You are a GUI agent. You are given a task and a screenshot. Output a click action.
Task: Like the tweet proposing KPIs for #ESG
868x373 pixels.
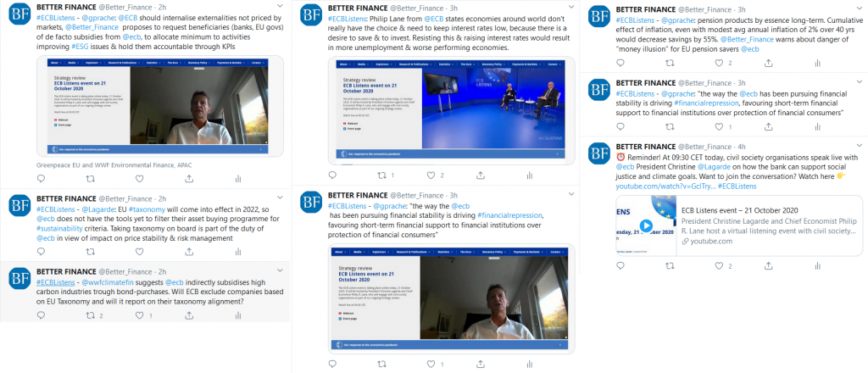140,179
